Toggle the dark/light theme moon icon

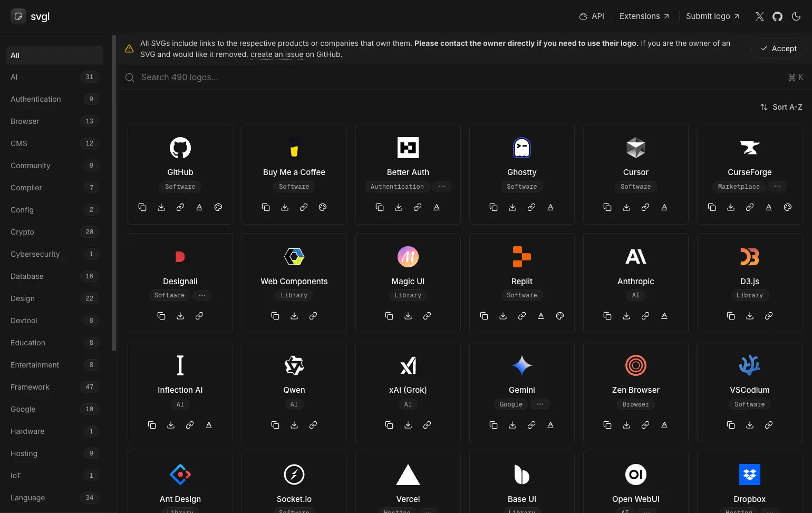pyautogui.click(x=796, y=16)
